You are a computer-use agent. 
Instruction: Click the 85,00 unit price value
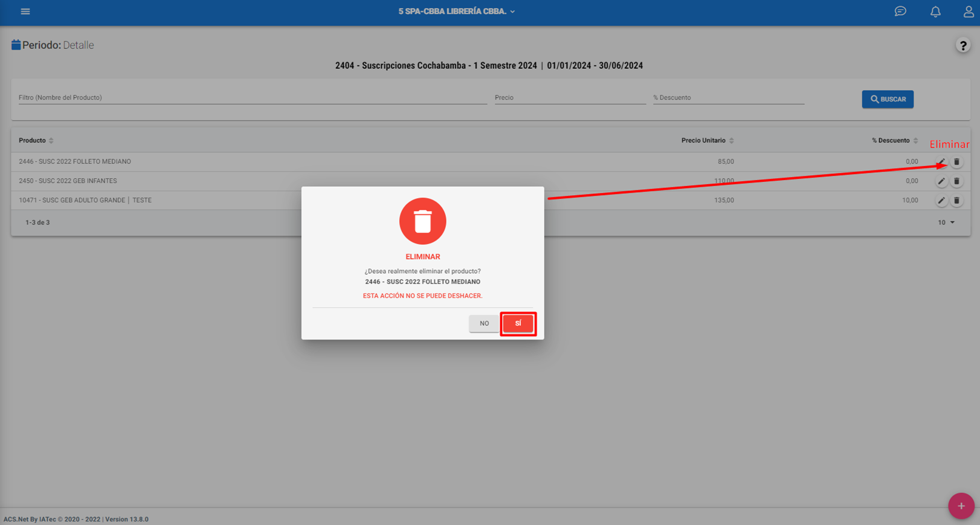point(726,162)
